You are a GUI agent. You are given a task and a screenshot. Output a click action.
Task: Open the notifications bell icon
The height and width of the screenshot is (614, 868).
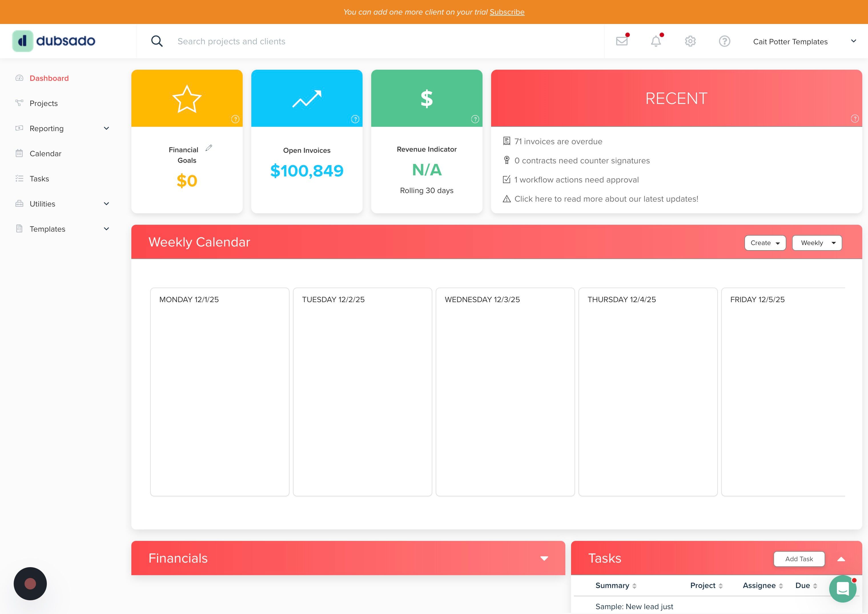pos(656,41)
